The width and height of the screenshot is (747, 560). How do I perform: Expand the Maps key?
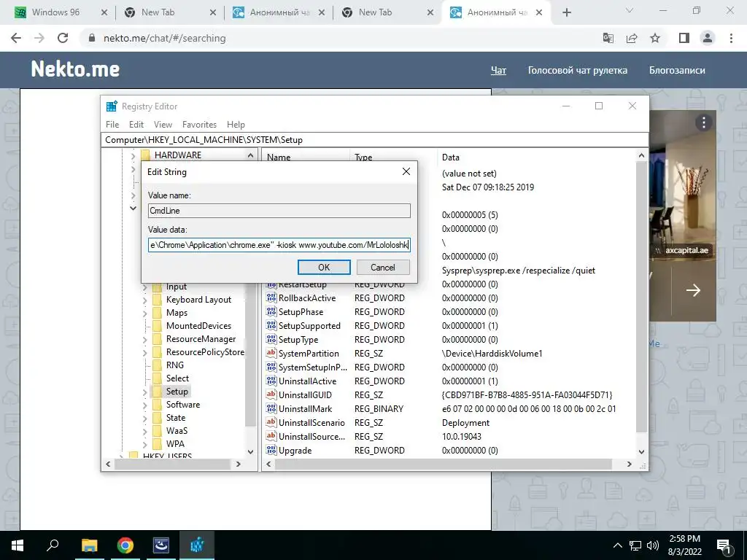[145, 314]
